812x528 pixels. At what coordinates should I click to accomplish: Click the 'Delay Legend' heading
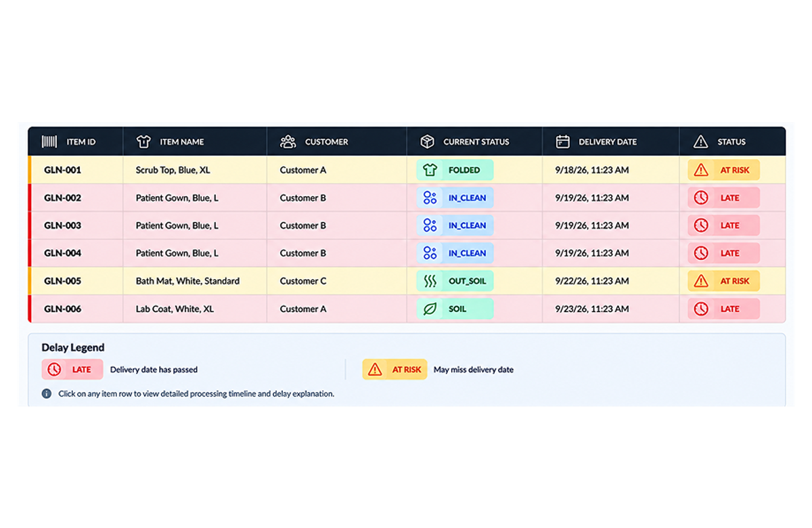tap(73, 348)
